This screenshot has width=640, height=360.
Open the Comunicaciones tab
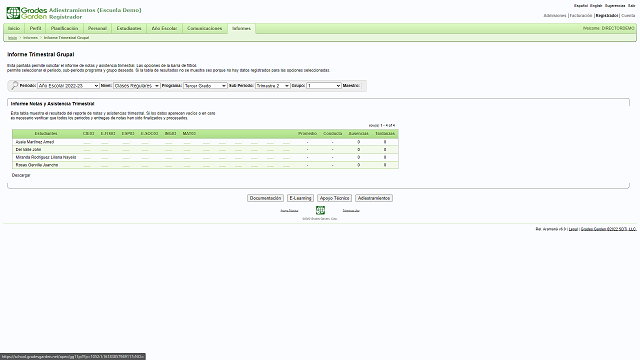(204, 29)
